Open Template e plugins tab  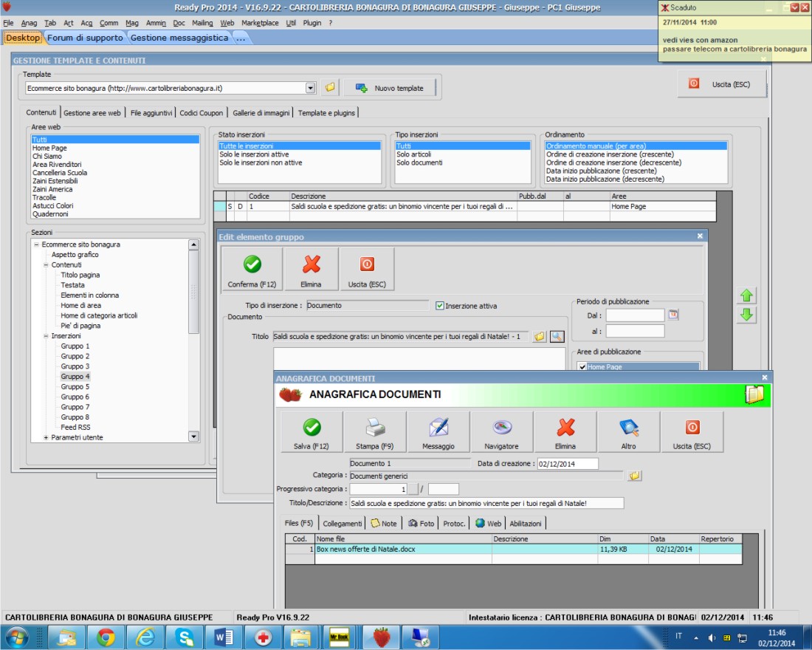pos(326,113)
